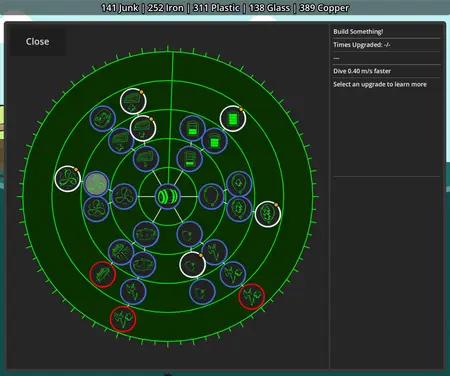Select the lower white-ringed scoop node
The height and width of the screenshot is (376, 450).
coord(143,128)
